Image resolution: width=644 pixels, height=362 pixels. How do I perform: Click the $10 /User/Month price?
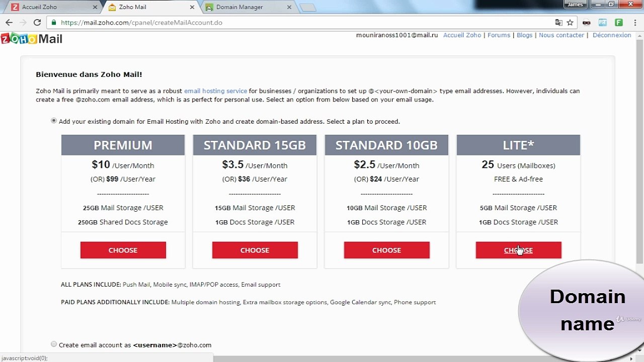tap(123, 165)
